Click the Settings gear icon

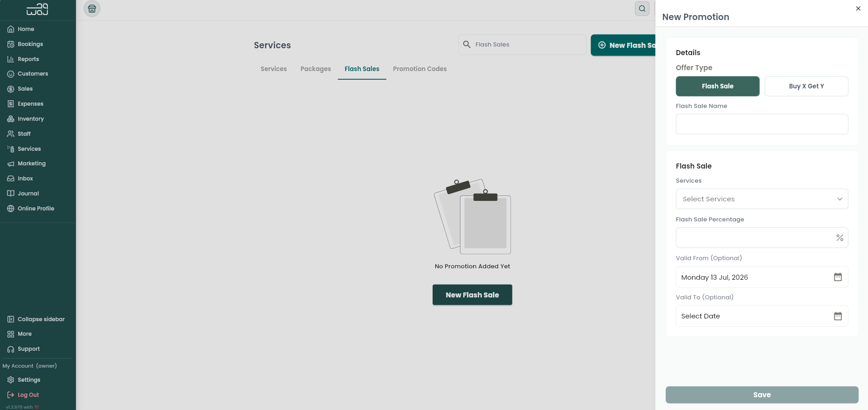coord(10,380)
